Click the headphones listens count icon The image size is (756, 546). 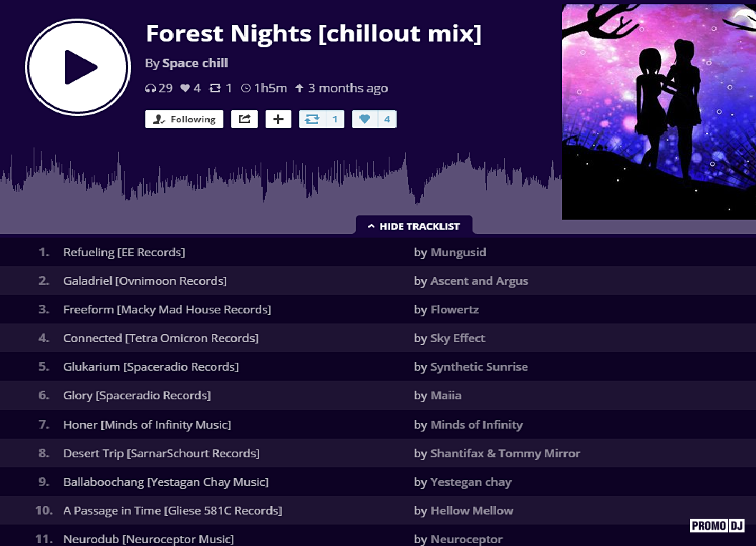click(150, 89)
